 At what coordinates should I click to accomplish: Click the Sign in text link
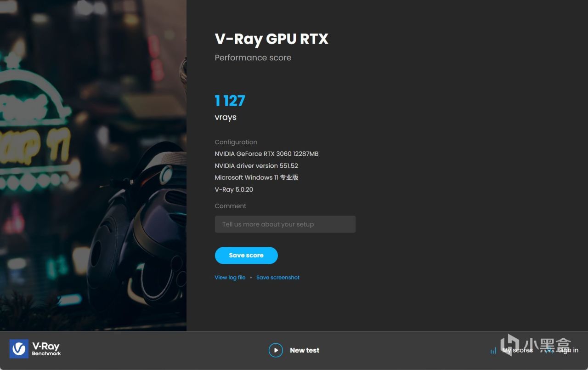tap(568, 350)
